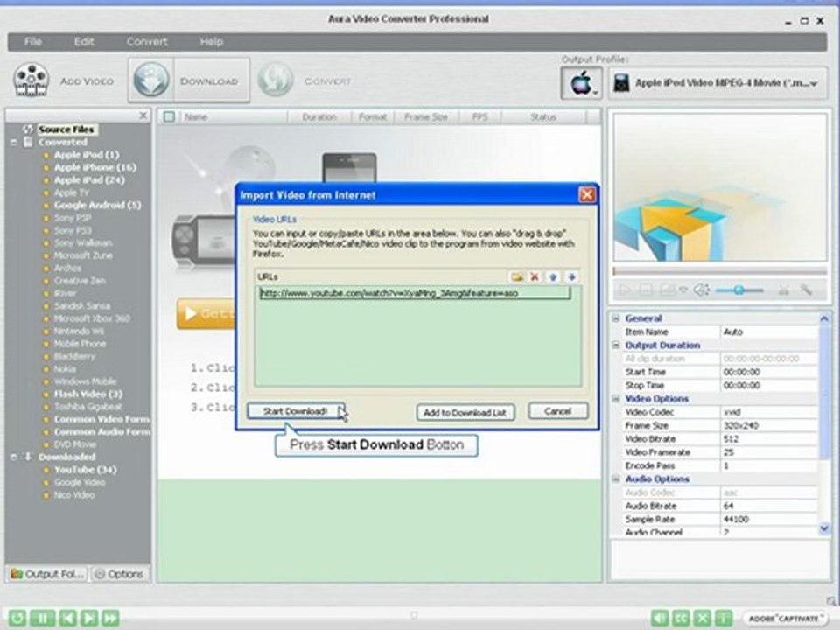
Task: Click the YouTube URL input field
Action: click(415, 293)
